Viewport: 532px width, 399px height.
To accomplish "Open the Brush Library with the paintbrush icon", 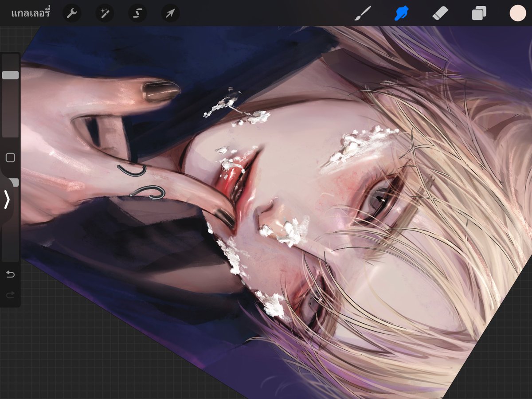I will pyautogui.click(x=363, y=13).
